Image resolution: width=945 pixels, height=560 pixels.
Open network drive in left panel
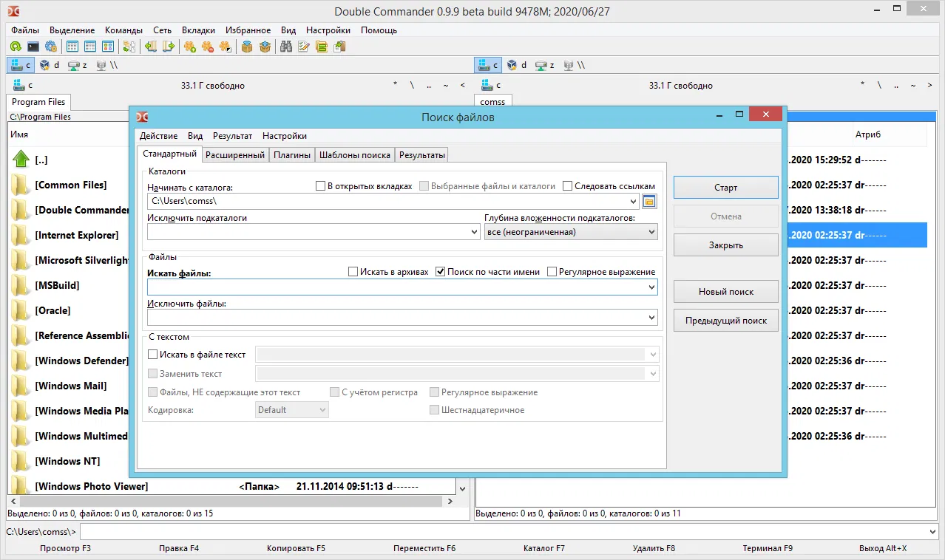(x=106, y=65)
